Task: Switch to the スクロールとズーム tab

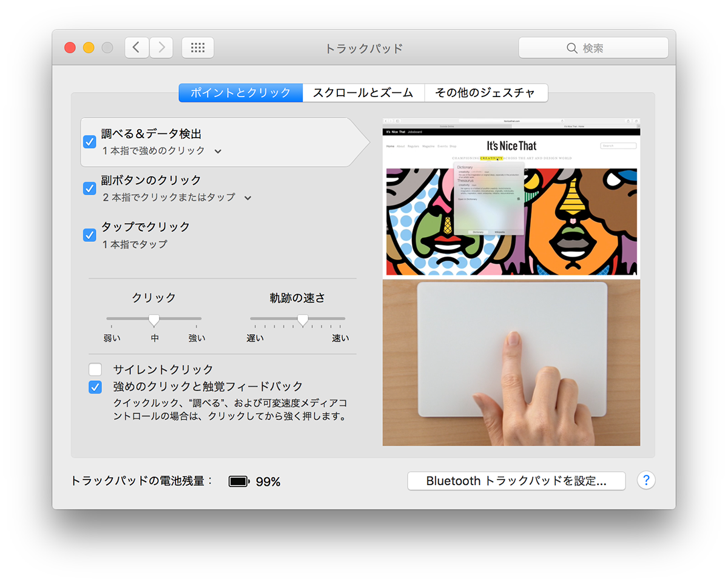Action: click(363, 92)
